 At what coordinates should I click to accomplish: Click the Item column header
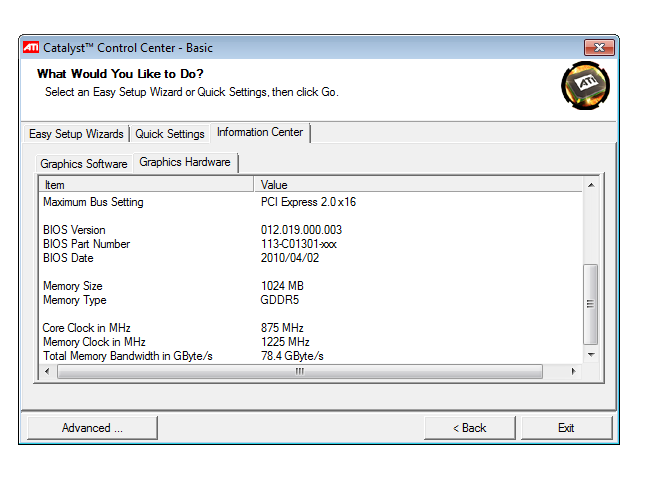click(x=146, y=185)
